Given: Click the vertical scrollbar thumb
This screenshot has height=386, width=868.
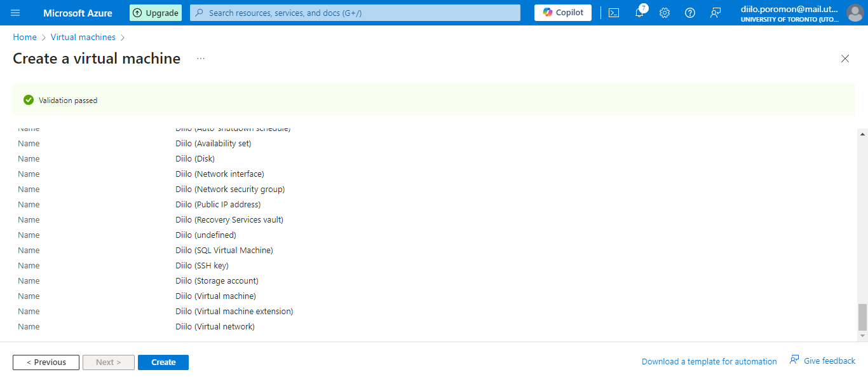Looking at the screenshot, I should [862, 317].
